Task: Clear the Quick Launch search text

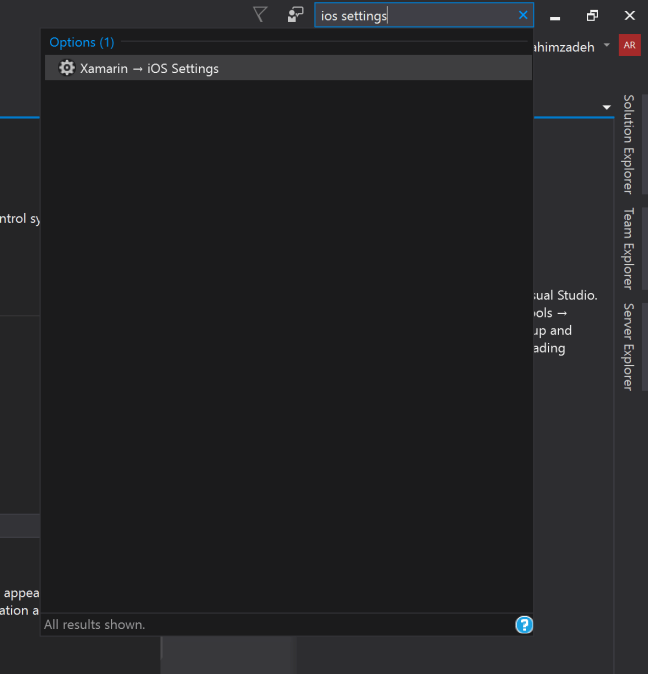Action: pos(522,15)
